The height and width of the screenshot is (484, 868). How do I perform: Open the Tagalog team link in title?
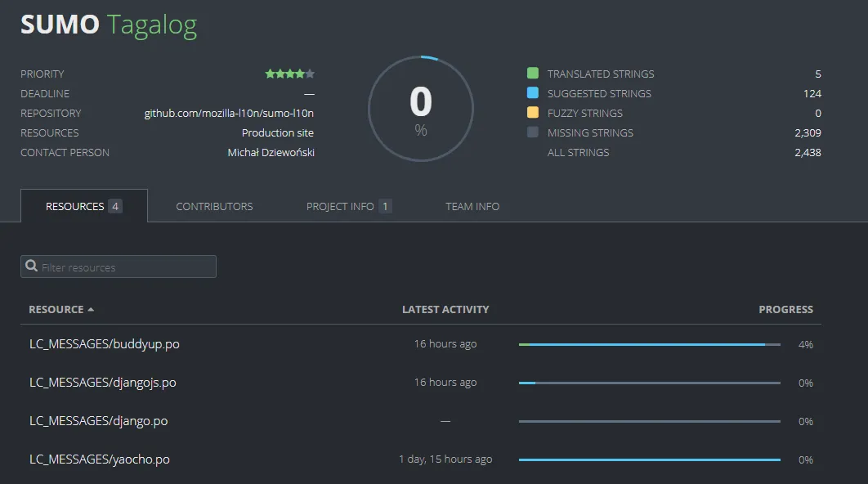point(152,25)
